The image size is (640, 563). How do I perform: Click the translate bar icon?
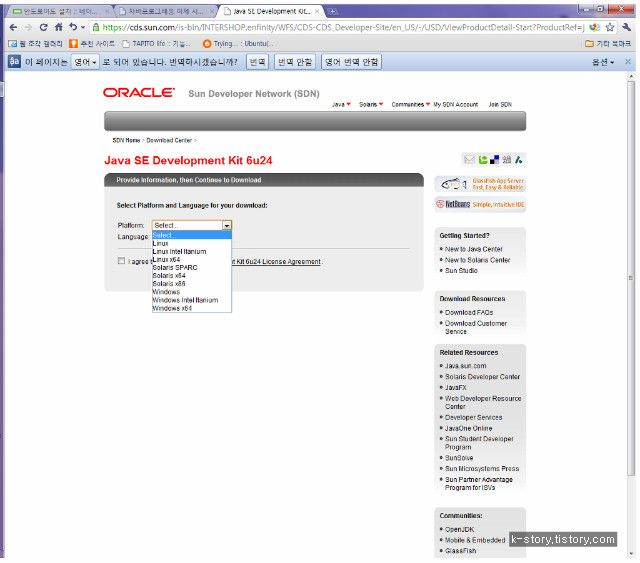click(x=14, y=62)
